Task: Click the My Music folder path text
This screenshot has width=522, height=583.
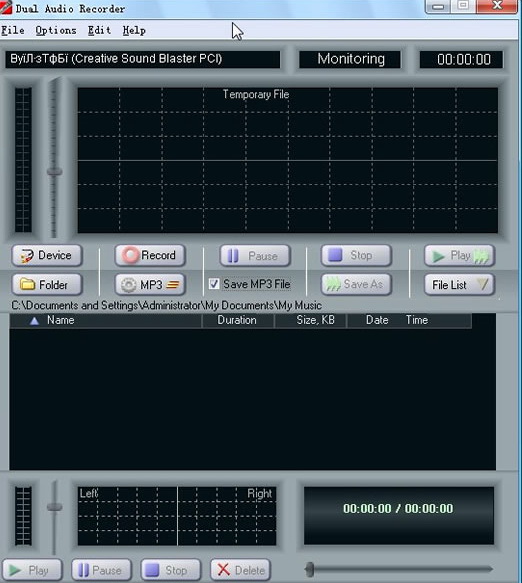Action: 167,306
